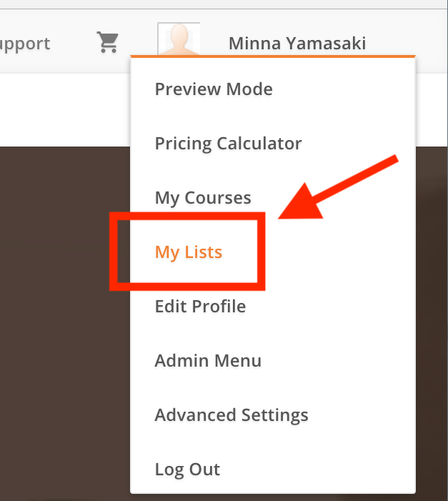This screenshot has height=501, width=448.
Task: Log Out of the account
Action: point(187,470)
